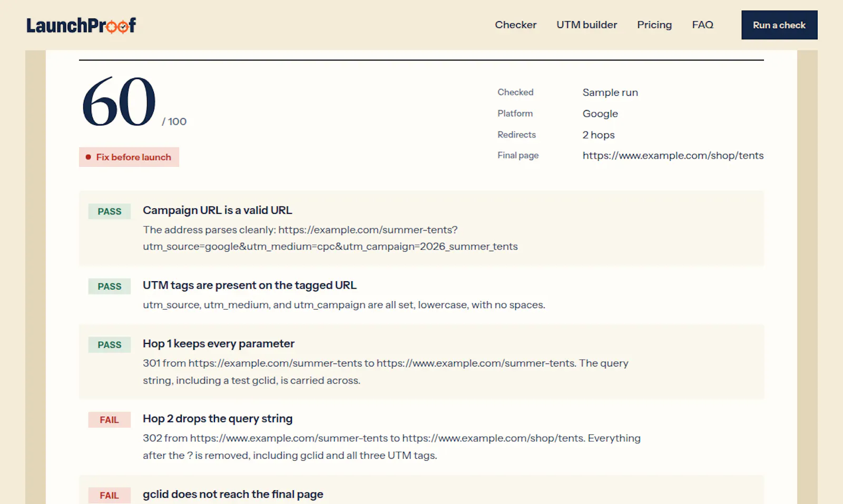Click the 'Final page' label
The image size is (843, 504).
(518, 155)
